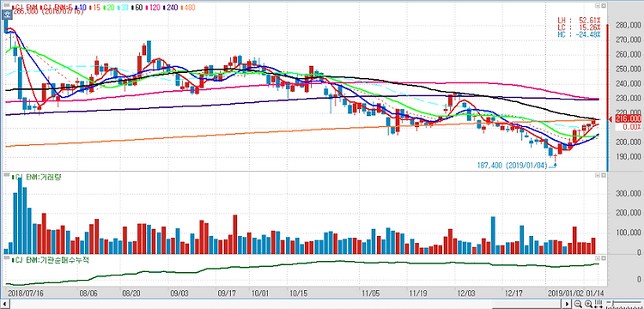Select the 33-day moving average legend
The image size is (644, 309).
123,8
